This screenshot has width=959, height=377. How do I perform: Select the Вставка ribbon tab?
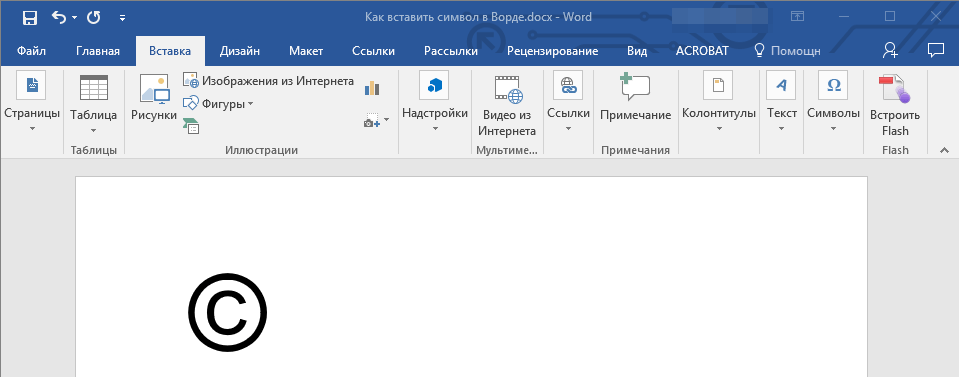(x=170, y=51)
